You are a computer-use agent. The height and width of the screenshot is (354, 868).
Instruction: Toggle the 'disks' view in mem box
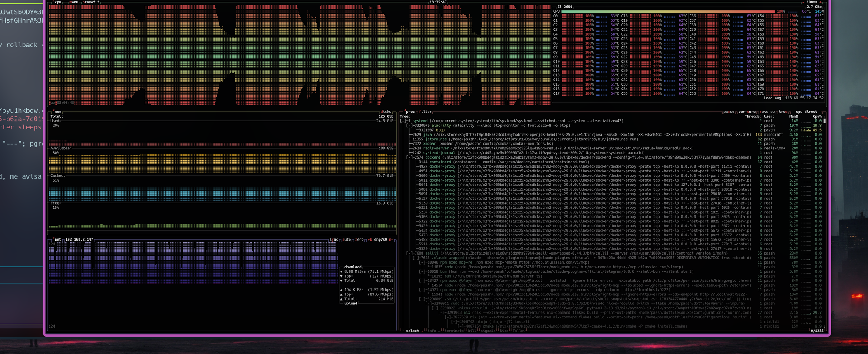click(386, 112)
